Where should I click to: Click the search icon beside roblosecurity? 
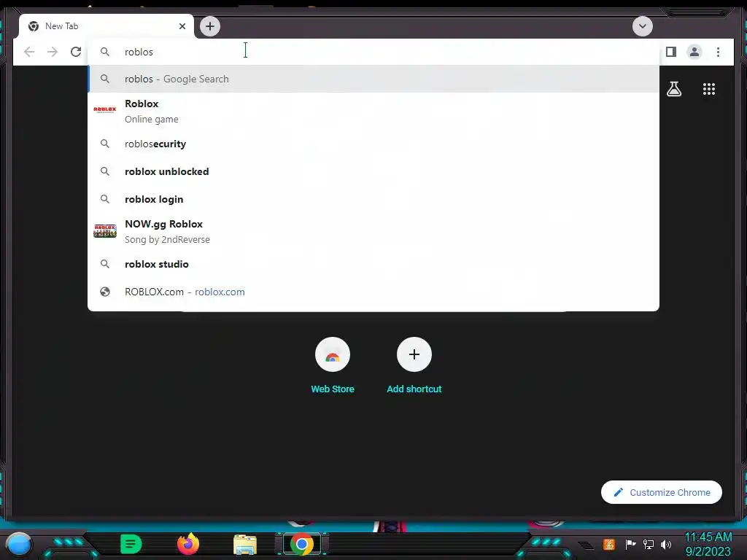(x=105, y=144)
